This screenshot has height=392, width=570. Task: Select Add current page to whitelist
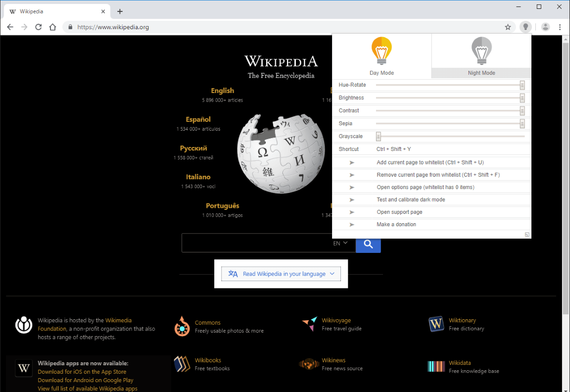[x=430, y=162]
